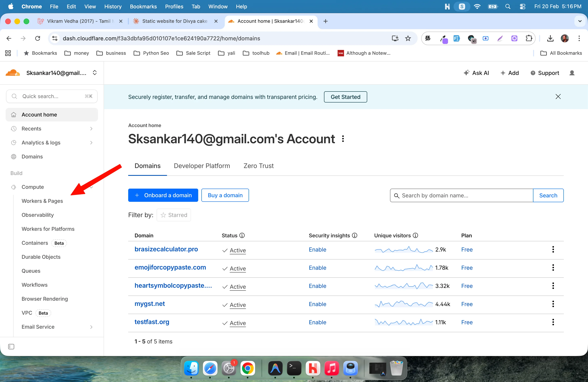This screenshot has height=382, width=588.
Task: Select the Domains globe icon in sidebar
Action: tap(14, 156)
